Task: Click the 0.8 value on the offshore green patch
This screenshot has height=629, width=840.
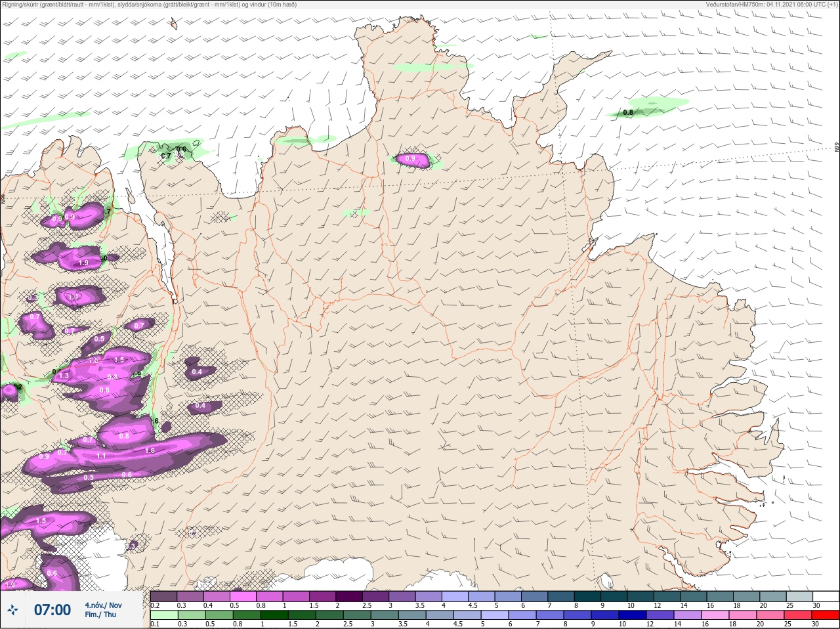Action: (628, 113)
